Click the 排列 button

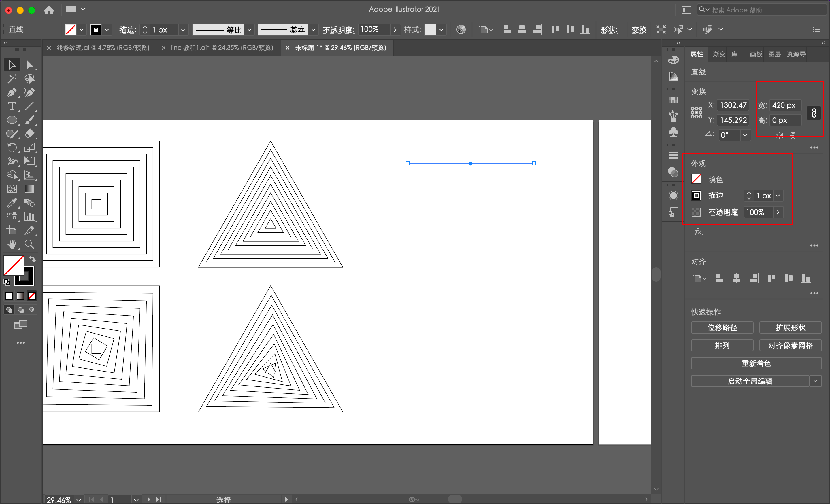pos(722,345)
